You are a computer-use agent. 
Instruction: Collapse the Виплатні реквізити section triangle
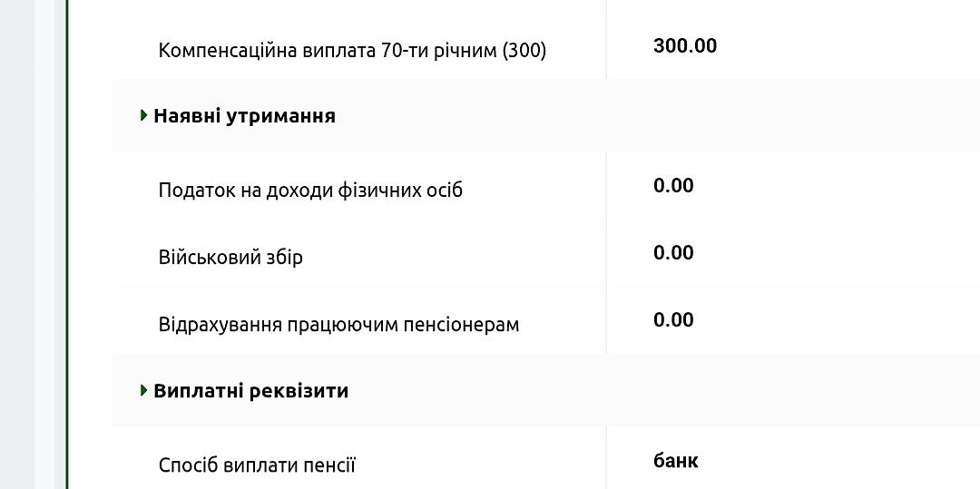[x=144, y=391]
